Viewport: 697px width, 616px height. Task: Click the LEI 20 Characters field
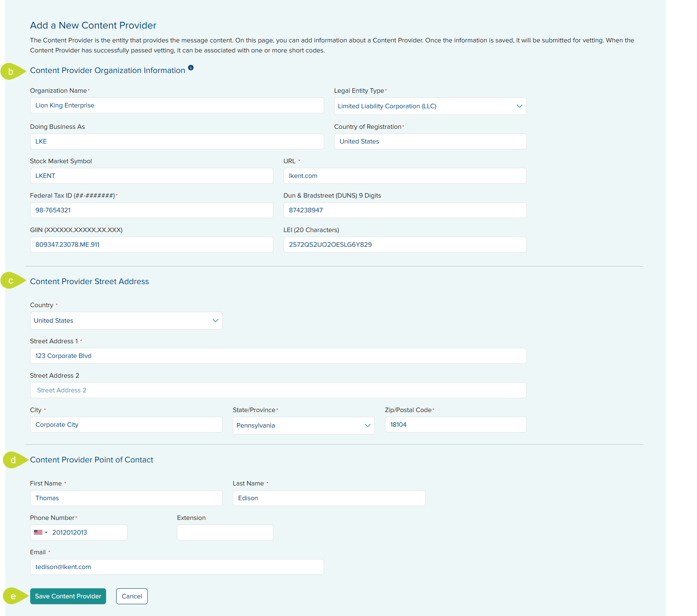pyautogui.click(x=405, y=245)
